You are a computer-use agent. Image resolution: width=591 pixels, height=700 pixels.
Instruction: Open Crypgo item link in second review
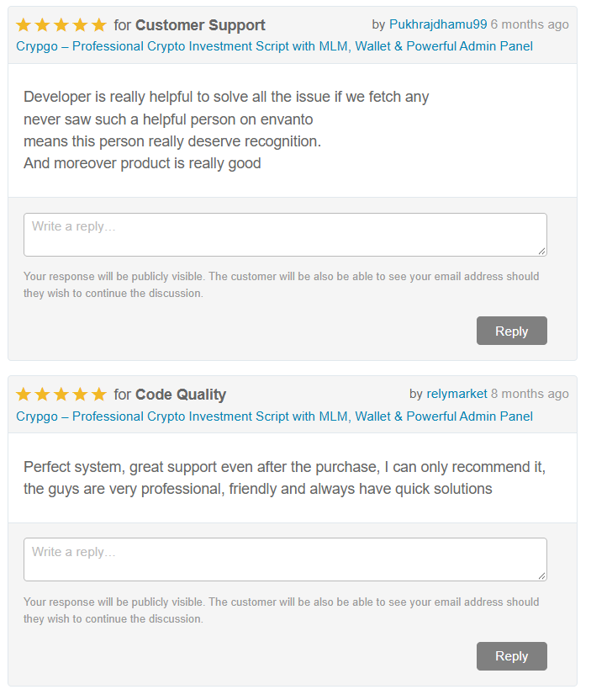pyautogui.click(x=274, y=416)
